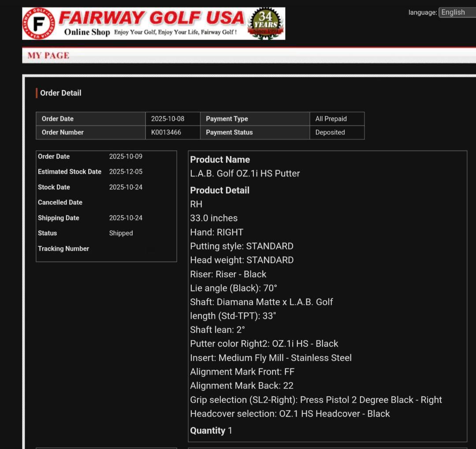Click the Putter color Right2 line
The height and width of the screenshot is (449, 476).
point(264,344)
